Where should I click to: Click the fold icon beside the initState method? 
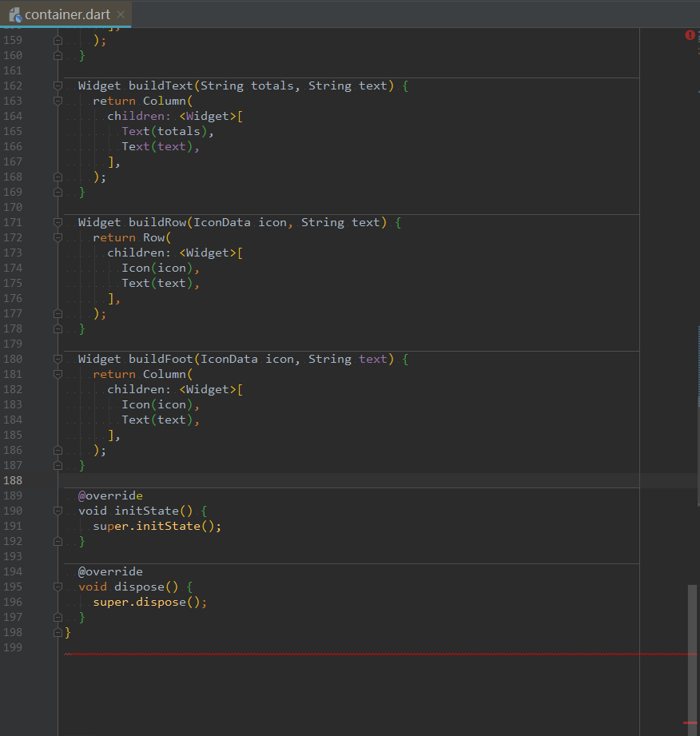(x=57, y=511)
